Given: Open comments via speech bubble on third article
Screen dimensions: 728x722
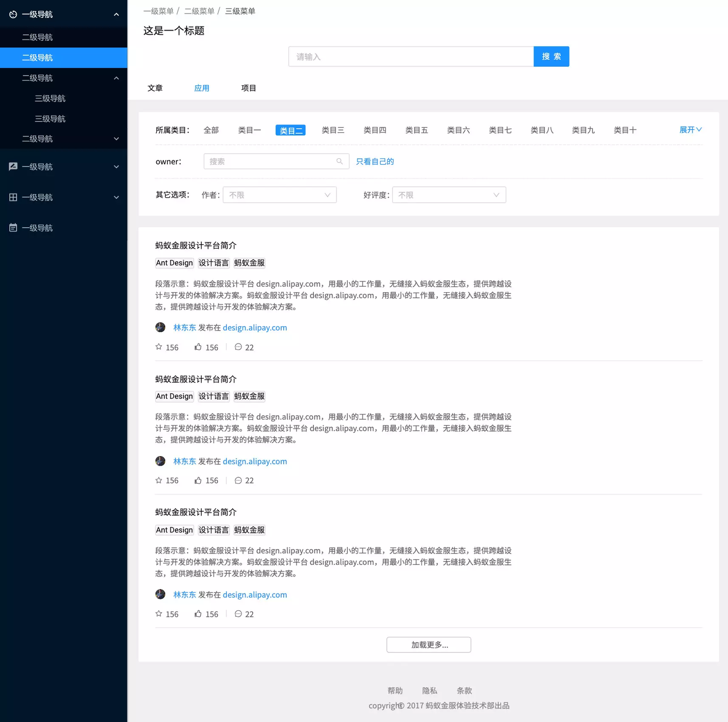Looking at the screenshot, I should 238,613.
